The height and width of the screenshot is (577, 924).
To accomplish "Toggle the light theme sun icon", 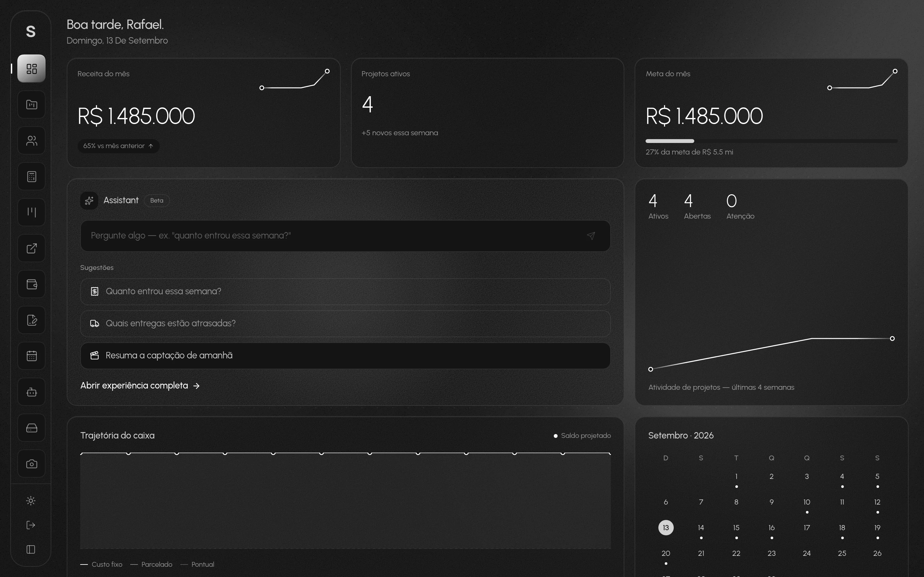I will tap(31, 501).
